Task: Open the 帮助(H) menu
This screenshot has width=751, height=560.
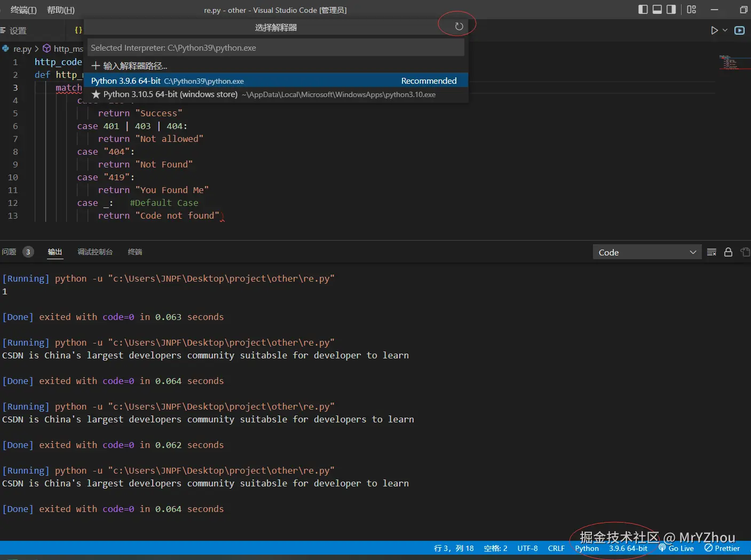Action: 61,10
